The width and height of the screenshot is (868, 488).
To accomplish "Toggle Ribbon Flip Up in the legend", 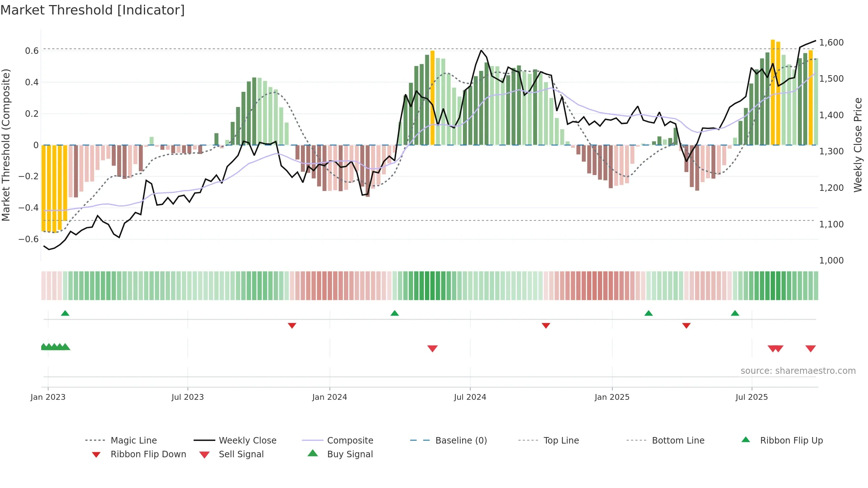I will coord(782,440).
